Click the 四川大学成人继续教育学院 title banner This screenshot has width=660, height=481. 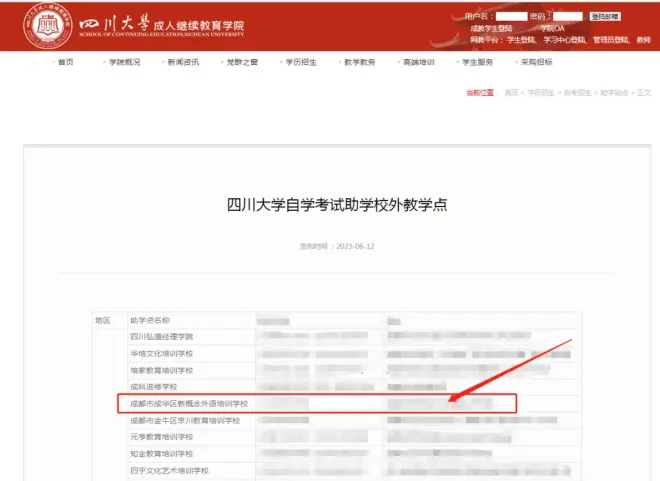pos(163,24)
